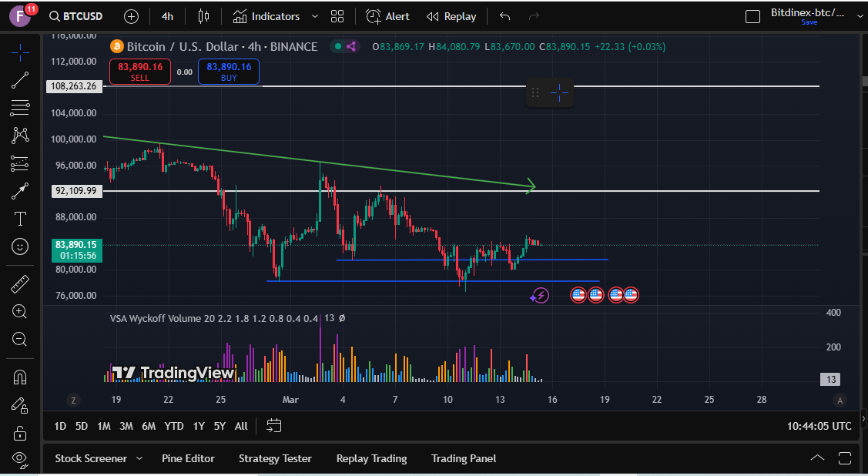Click the BUY 83,890.16 button
This screenshot has width=868, height=476.
[x=229, y=72]
